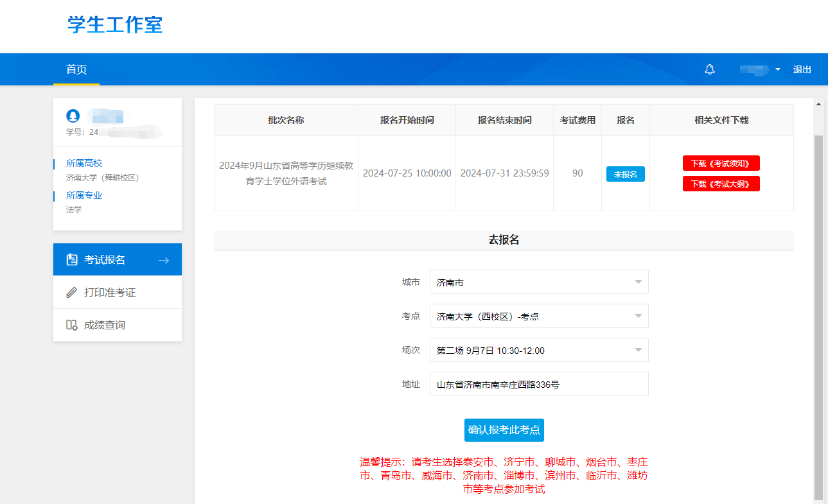
Task: Click the 成绩查询 sidebar icon
Action: 71,324
